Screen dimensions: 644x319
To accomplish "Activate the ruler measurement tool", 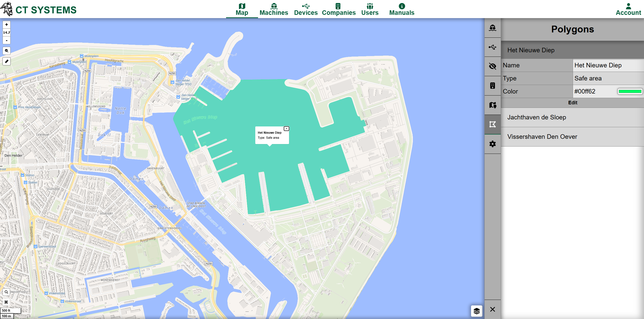I will (x=6, y=61).
